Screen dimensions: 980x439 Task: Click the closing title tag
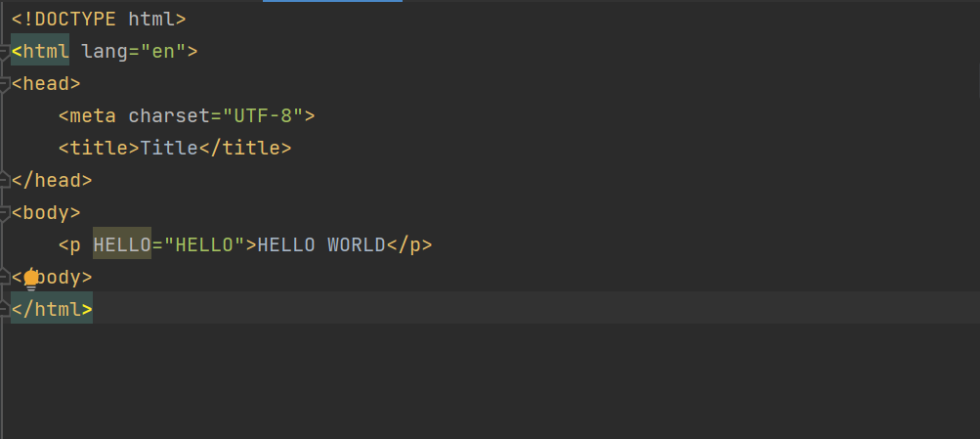coord(245,148)
